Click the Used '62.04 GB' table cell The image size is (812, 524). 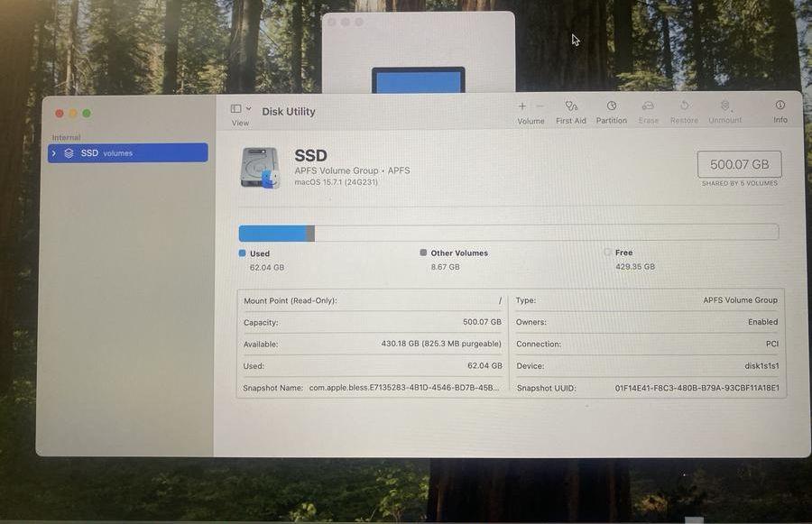(484, 365)
